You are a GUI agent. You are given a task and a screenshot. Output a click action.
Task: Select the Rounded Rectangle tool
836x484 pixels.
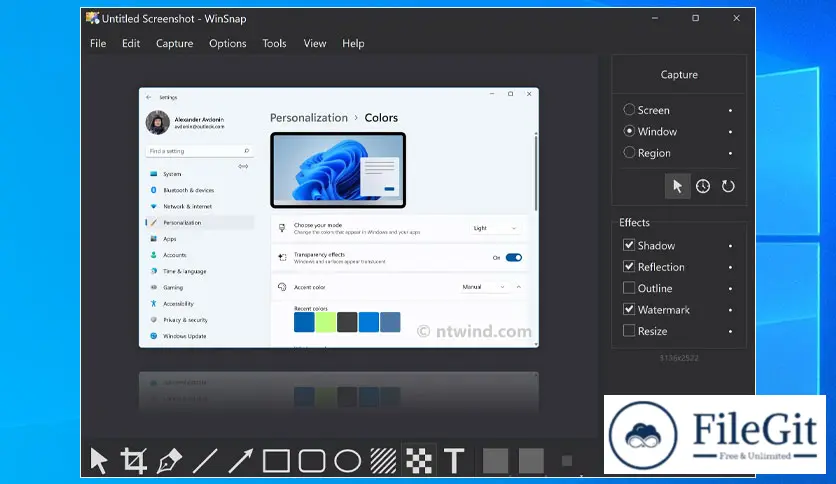(312, 461)
